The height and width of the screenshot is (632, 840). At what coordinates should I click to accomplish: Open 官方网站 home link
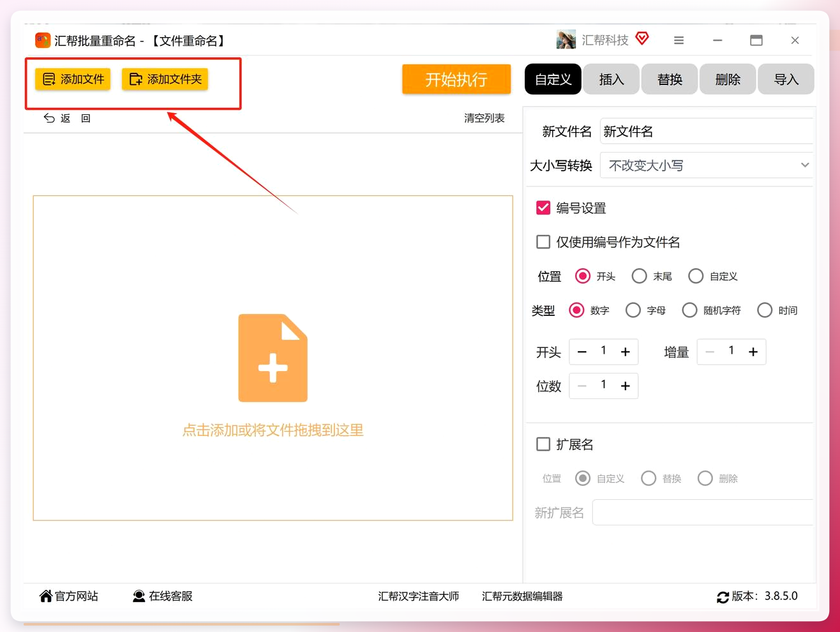pyautogui.click(x=69, y=596)
